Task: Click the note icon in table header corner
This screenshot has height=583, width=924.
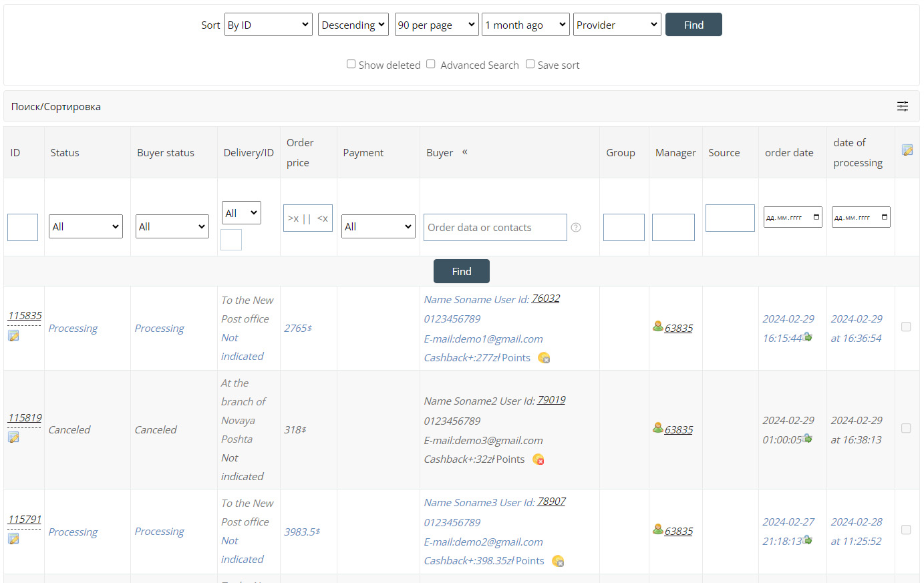Action: point(907,150)
